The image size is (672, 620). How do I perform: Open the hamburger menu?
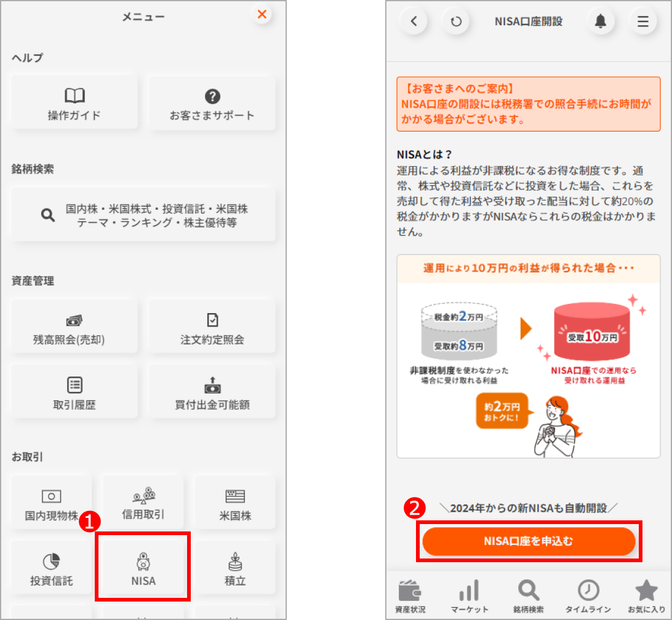[642, 21]
